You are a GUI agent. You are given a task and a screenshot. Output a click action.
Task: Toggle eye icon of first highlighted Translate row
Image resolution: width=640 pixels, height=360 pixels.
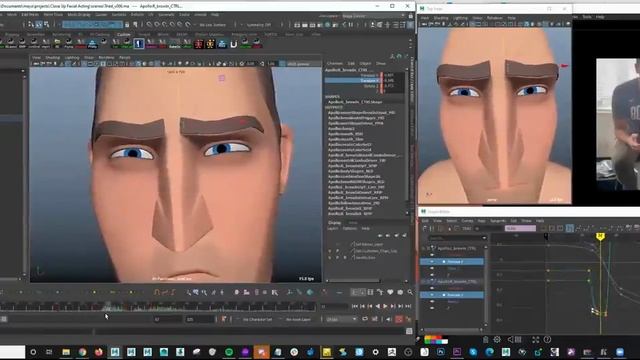pos(432,261)
